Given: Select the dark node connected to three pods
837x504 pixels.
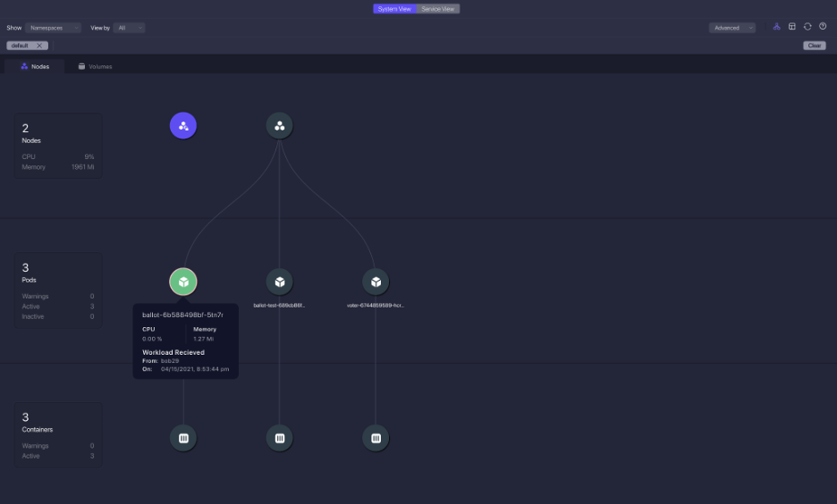Looking at the screenshot, I should 279,126.
